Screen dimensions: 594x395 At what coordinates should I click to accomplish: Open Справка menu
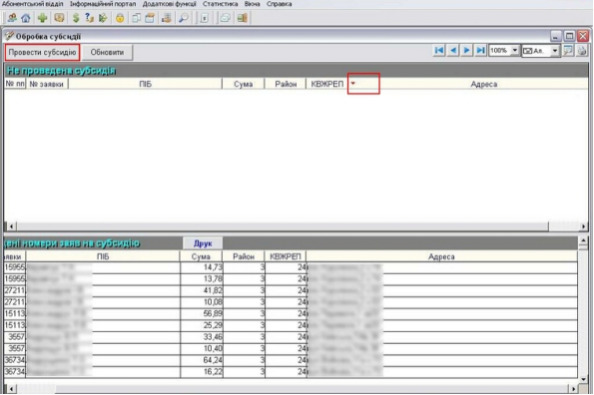[x=279, y=4]
